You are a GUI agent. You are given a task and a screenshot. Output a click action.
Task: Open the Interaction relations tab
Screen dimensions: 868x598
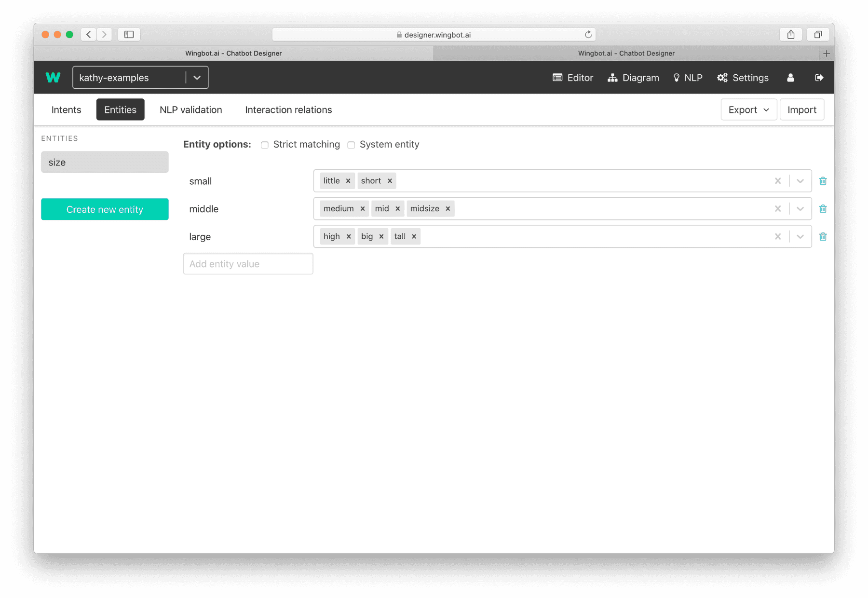click(288, 109)
